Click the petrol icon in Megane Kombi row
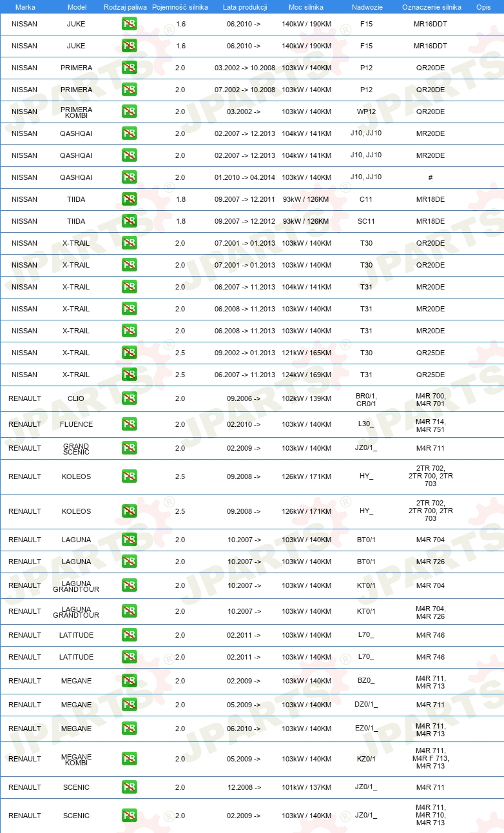504x833 pixels. point(129,759)
